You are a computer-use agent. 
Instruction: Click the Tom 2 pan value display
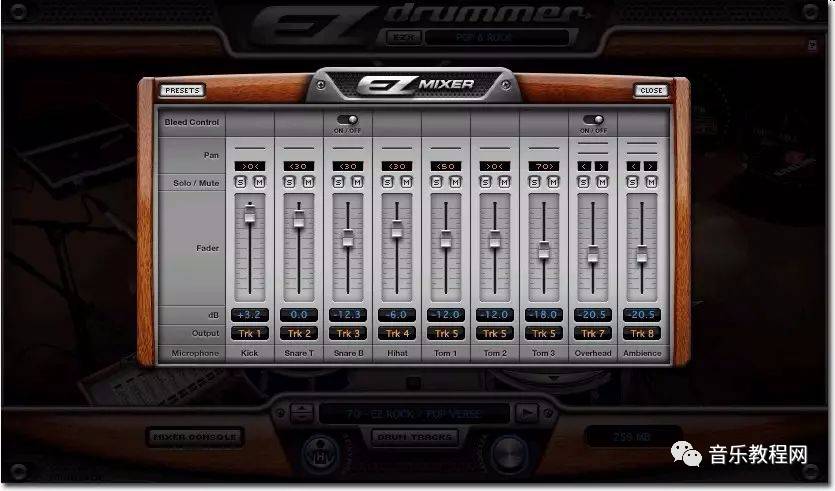tap(495, 166)
